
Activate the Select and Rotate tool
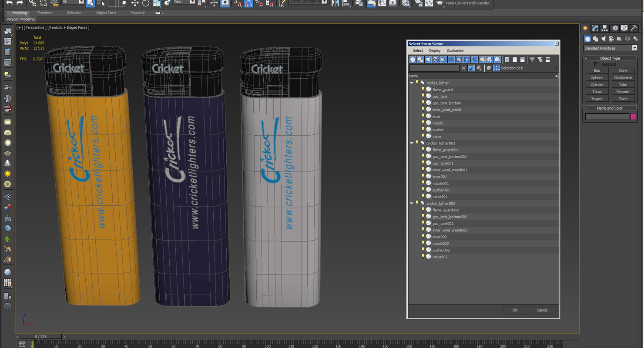(x=146, y=3)
